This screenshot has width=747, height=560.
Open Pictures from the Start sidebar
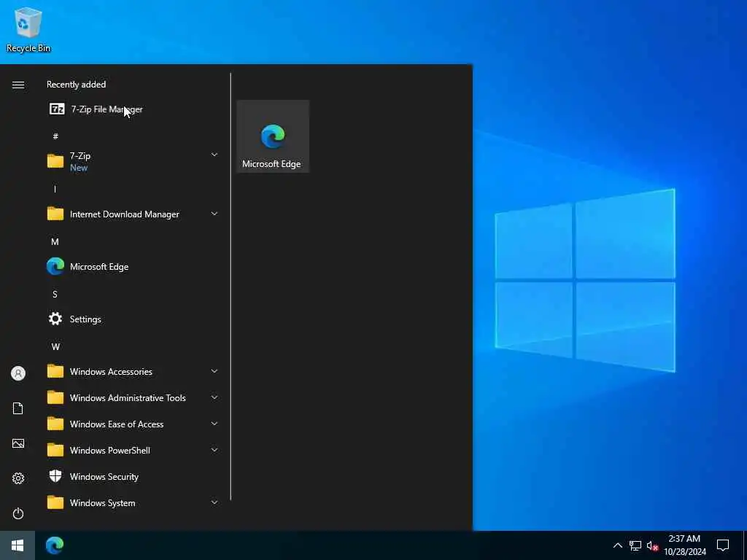(18, 443)
